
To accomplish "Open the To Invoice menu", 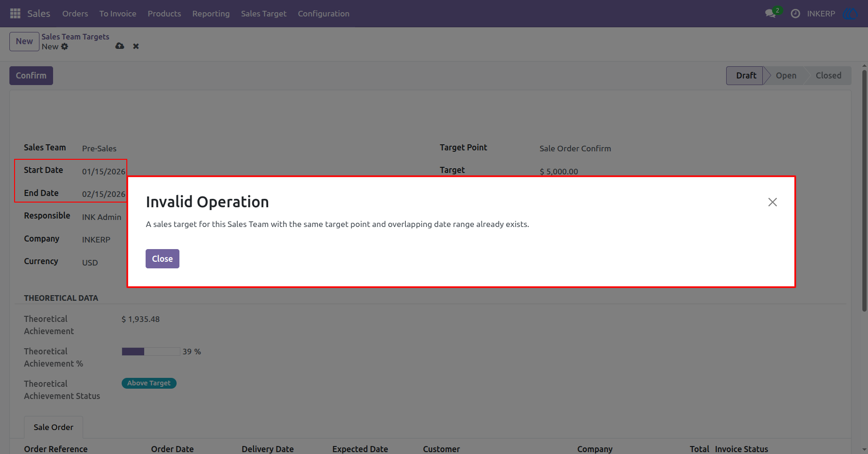I will pos(118,14).
